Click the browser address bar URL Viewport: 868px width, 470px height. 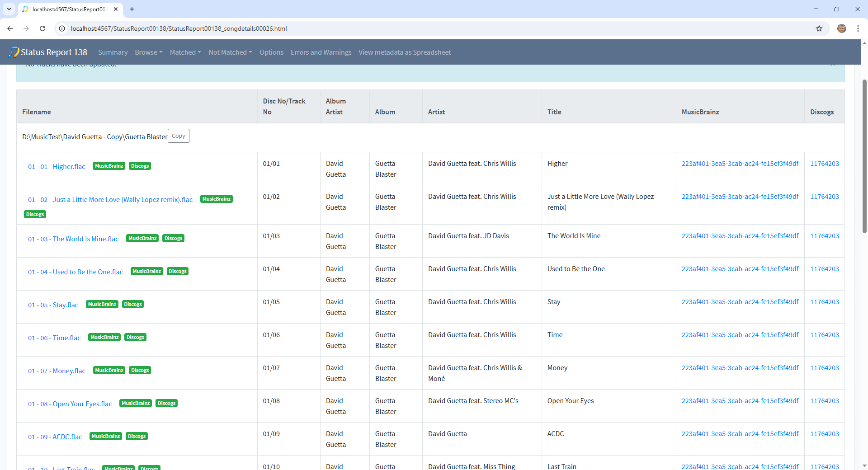tap(179, 28)
